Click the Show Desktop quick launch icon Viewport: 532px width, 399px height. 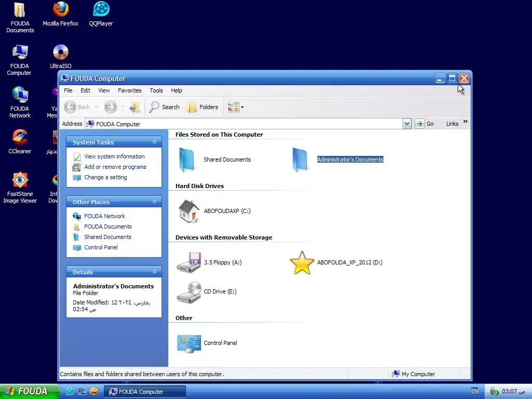point(82,391)
